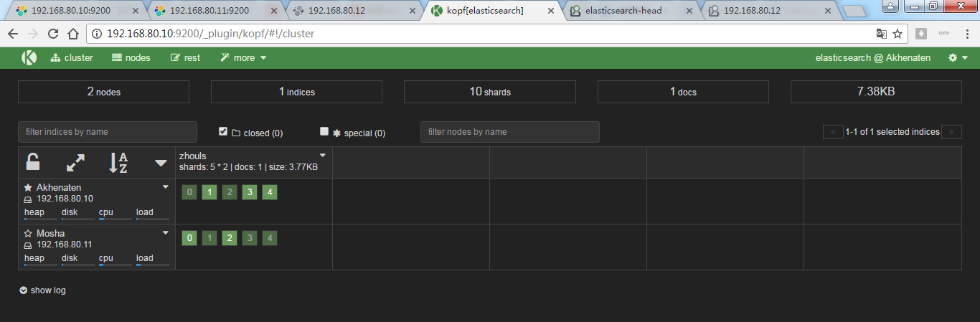Focus the filter indices by name field
The width and height of the screenshot is (980, 322).
108,132
